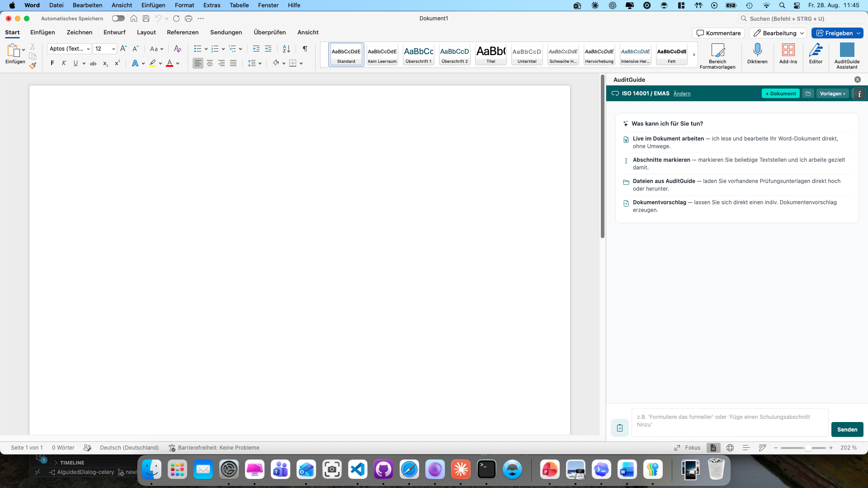The image size is (868, 488).
Task: Increase font size with the larger A icon
Action: pyautogui.click(x=123, y=49)
